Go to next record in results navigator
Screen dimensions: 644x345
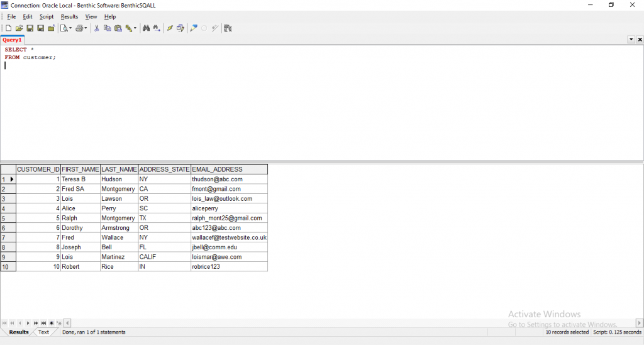coord(28,323)
